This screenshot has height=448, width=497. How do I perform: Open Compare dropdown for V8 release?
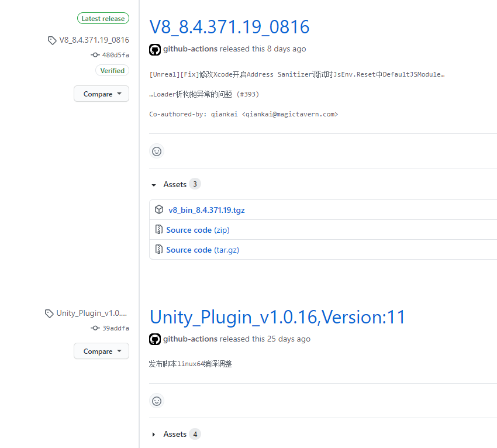tap(101, 94)
